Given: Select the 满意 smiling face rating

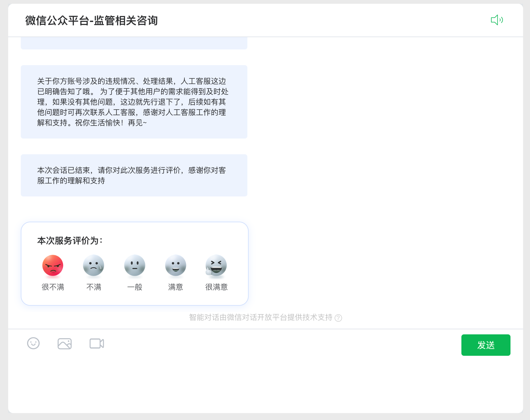Looking at the screenshot, I should 176,265.
